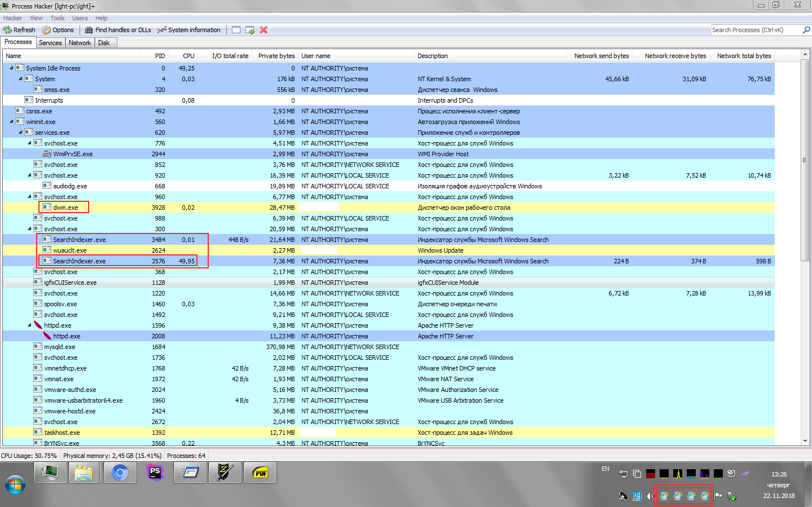Image resolution: width=812 pixels, height=507 pixels.
Task: Click the process list scrollbar up arrow
Action: point(805,54)
